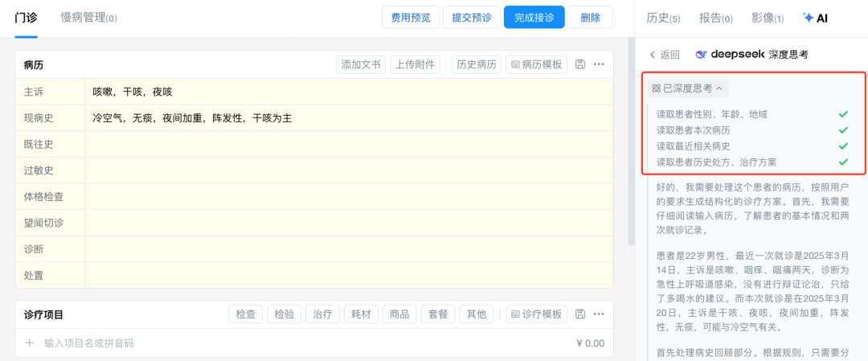This screenshot has height=361, width=868.
Task: Click the 读取患者本次病历 step
Action: click(x=693, y=130)
